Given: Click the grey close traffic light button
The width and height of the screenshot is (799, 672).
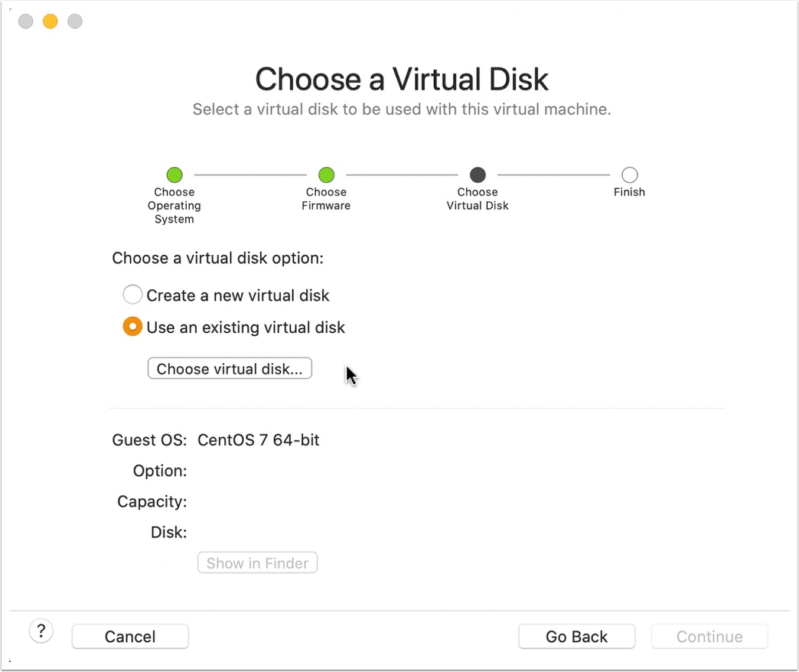Looking at the screenshot, I should 24,21.
